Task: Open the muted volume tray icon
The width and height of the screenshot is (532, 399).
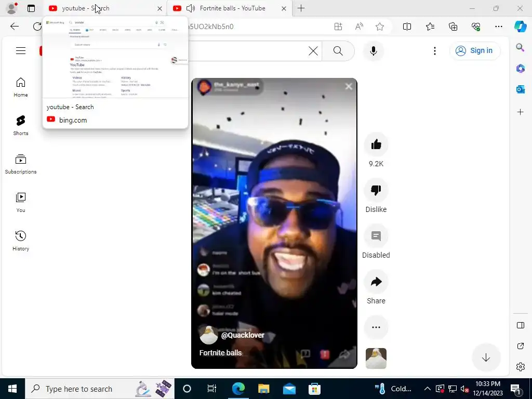Action: [465, 389]
